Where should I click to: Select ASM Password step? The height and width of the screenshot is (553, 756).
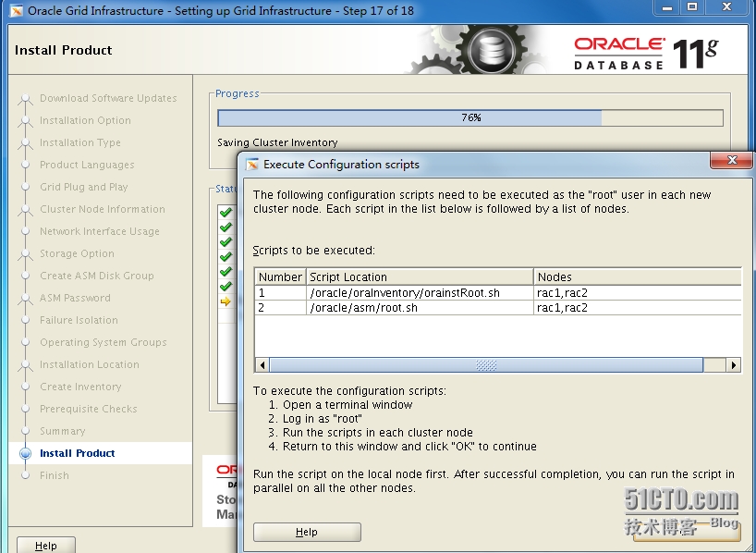[x=75, y=298]
